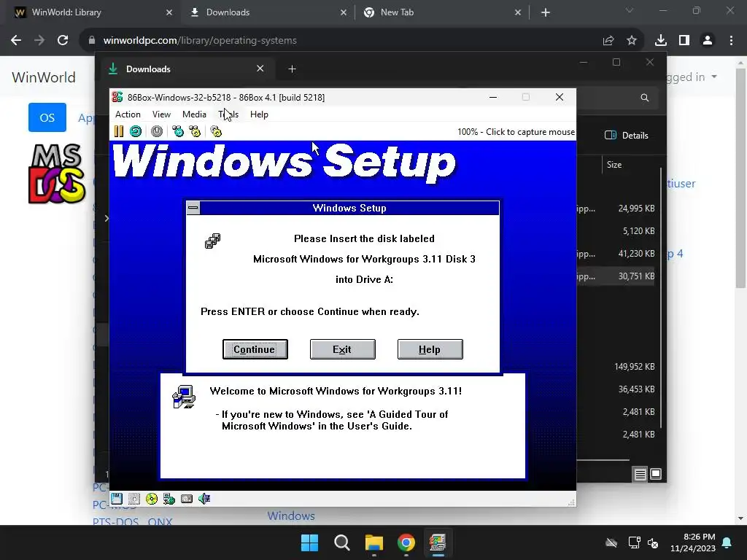747x560 pixels.
Task: Click network icon in 86Box status bar
Action: tap(169, 499)
